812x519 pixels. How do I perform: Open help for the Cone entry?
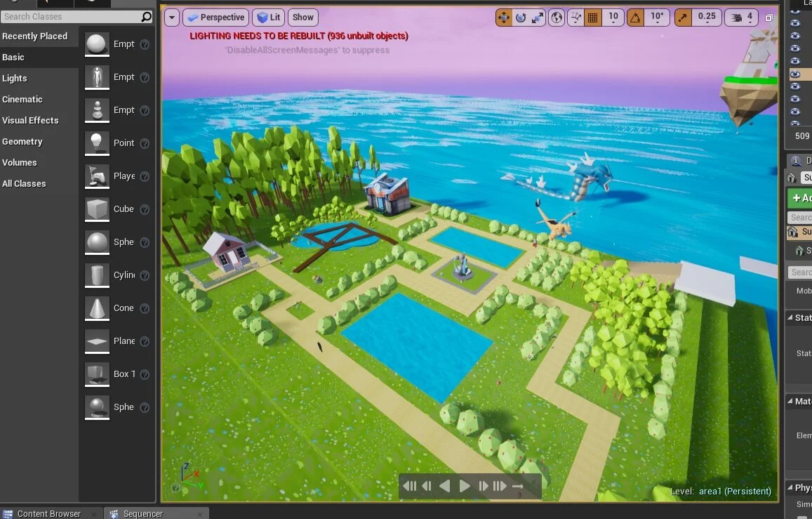pos(145,309)
